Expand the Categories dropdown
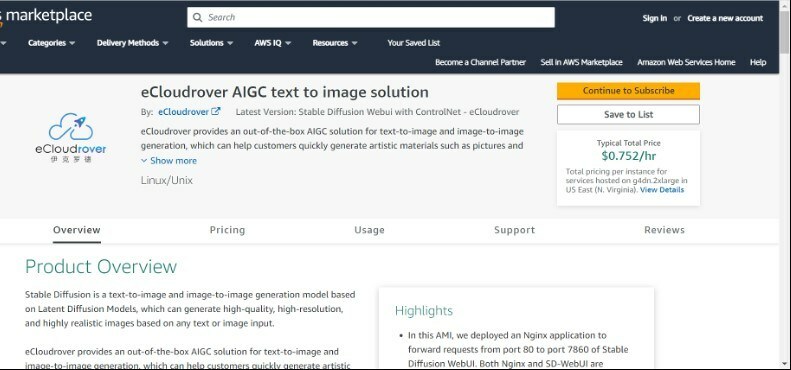This screenshot has width=791, height=370. pyautogui.click(x=51, y=43)
